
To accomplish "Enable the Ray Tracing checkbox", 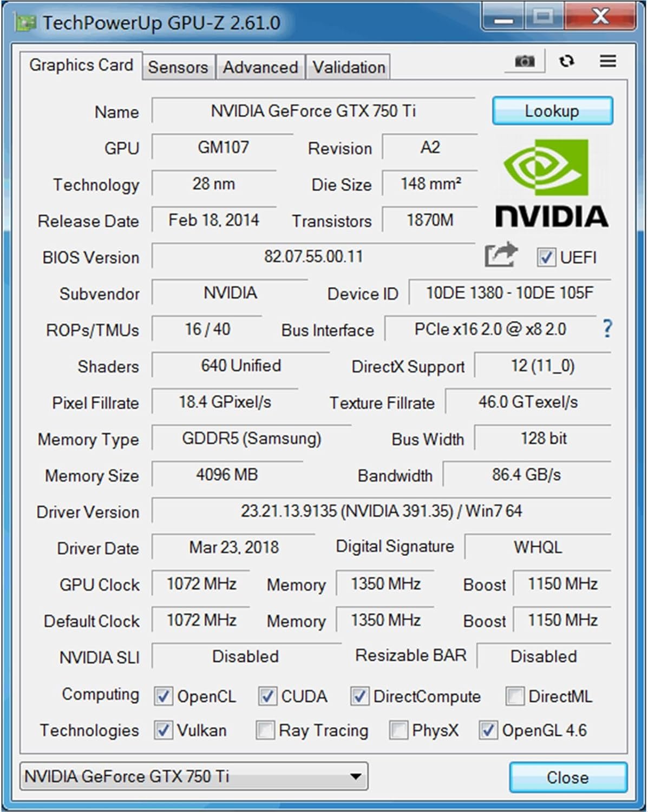I will coord(265,730).
